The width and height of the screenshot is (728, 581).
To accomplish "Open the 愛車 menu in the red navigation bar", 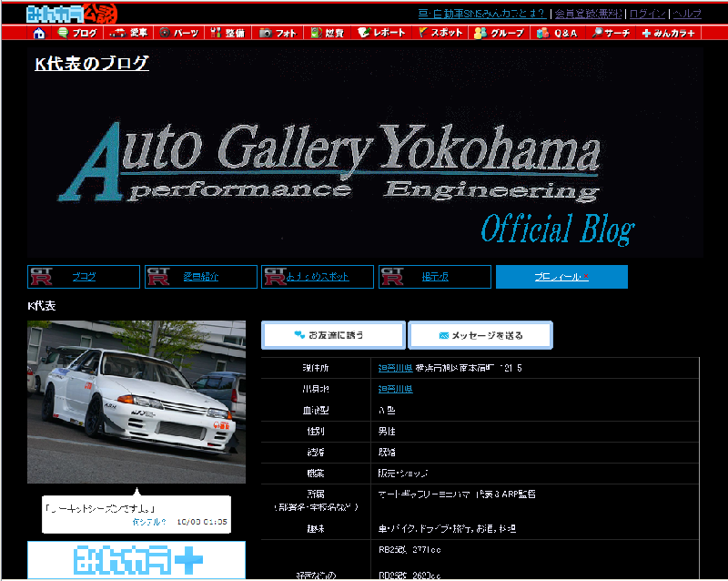I will point(128,33).
